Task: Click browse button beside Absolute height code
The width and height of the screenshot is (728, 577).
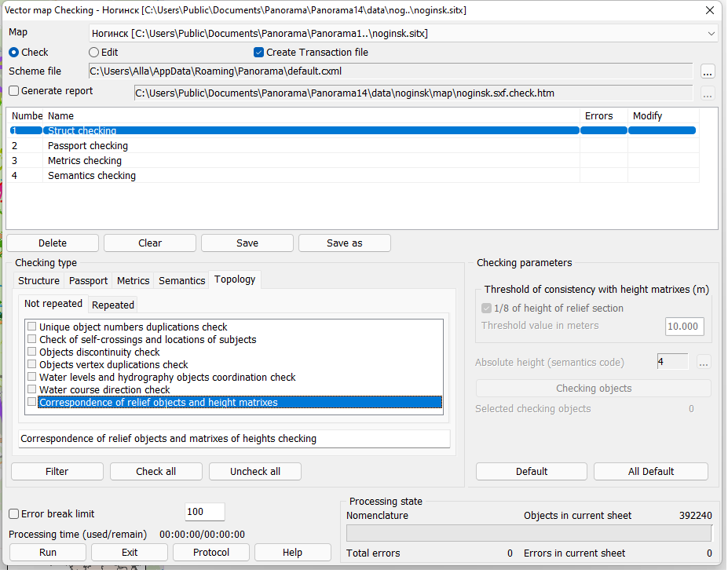Action: tap(704, 362)
